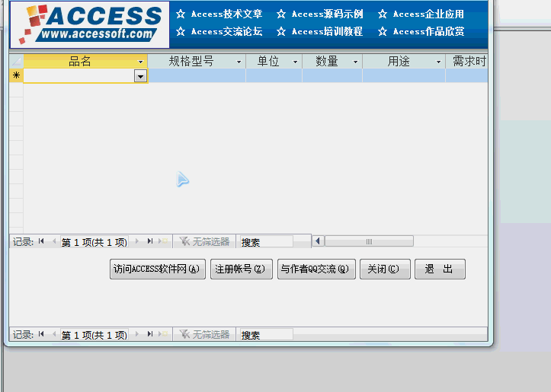Click the 无筛选器 indicator in subform navigator
Viewport: 551px width, 392px height.
point(204,241)
